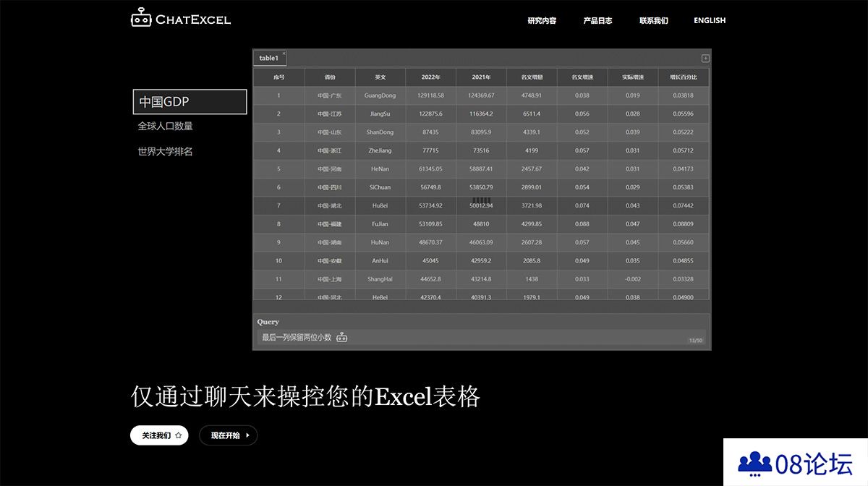
Task: Select the 全球人口数量 dataset
Action: coord(166,126)
